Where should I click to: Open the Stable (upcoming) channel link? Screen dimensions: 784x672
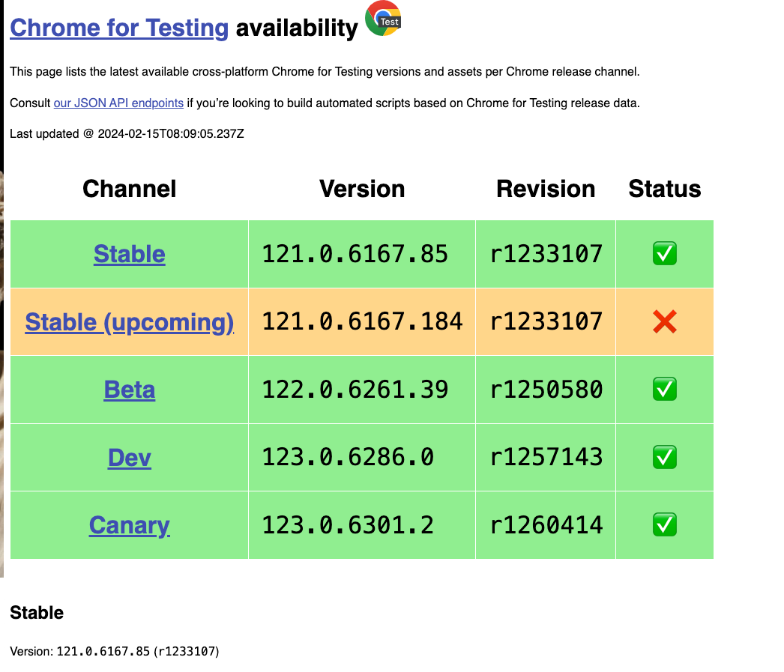point(129,322)
